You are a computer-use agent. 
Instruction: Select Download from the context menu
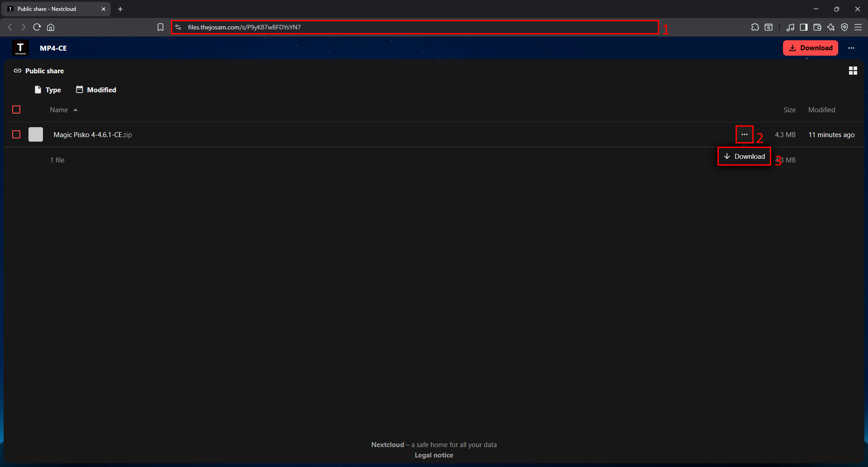(744, 156)
